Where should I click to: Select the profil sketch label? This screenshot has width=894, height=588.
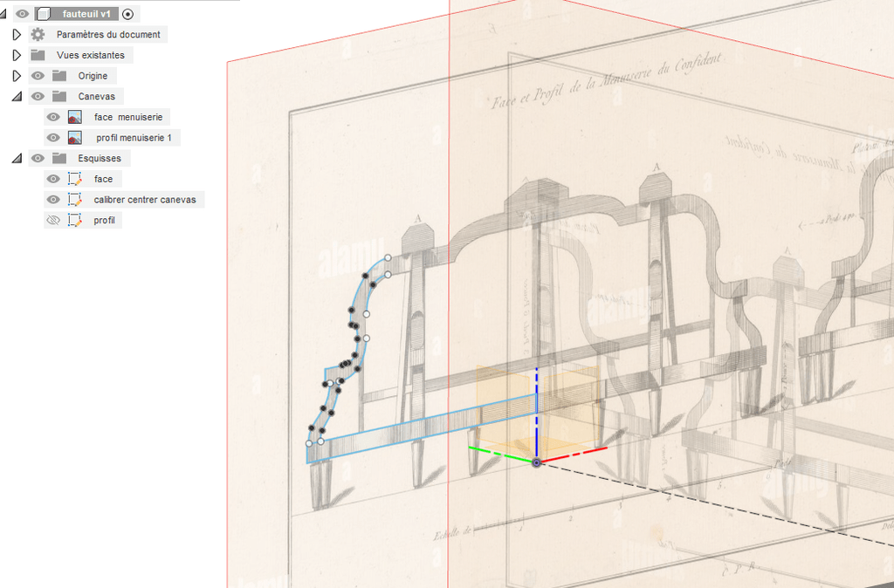[105, 221]
